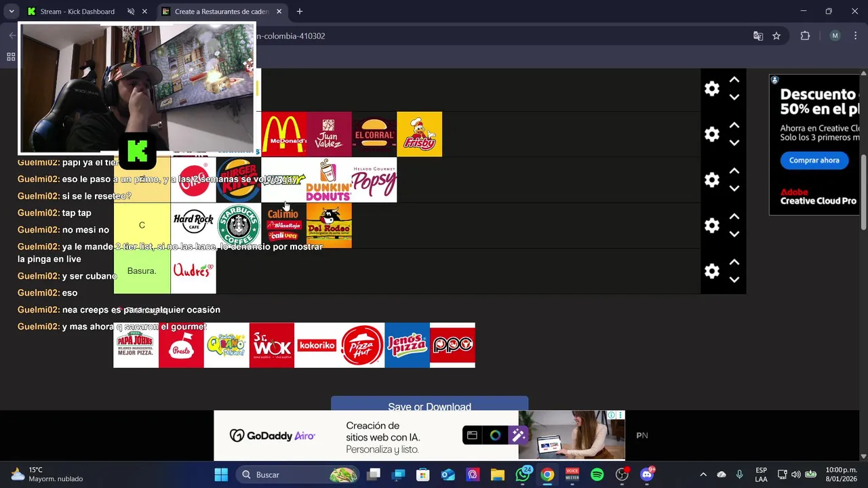Viewport: 868px width, 488px height.
Task: Move the McDonald's tier row down
Action: click(x=734, y=143)
